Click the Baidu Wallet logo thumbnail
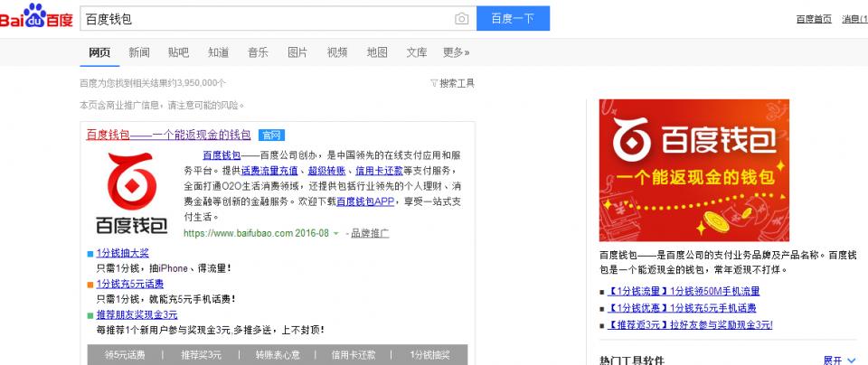Image resolution: width=868 pixels, height=365 pixels. pyautogui.click(x=131, y=192)
